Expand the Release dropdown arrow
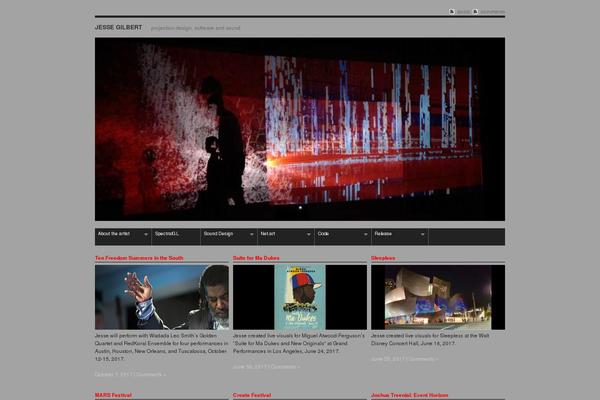Viewport: 600px width, 400px height. (422, 234)
